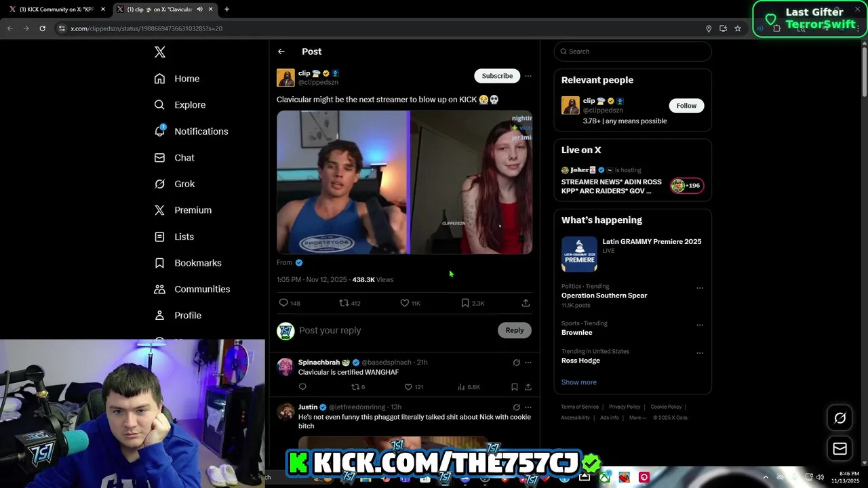Click the Reply button

(x=515, y=330)
